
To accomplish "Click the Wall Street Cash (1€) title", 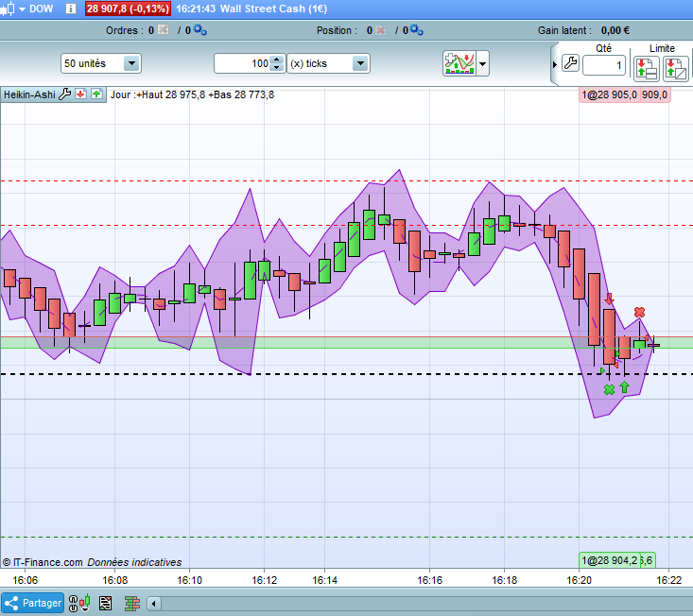I will tap(273, 9).
